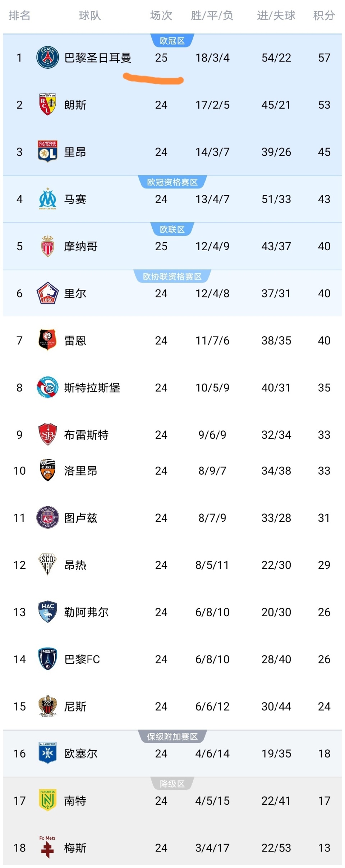Select the 昂热 team name
The image size is (345, 868).
75,565
